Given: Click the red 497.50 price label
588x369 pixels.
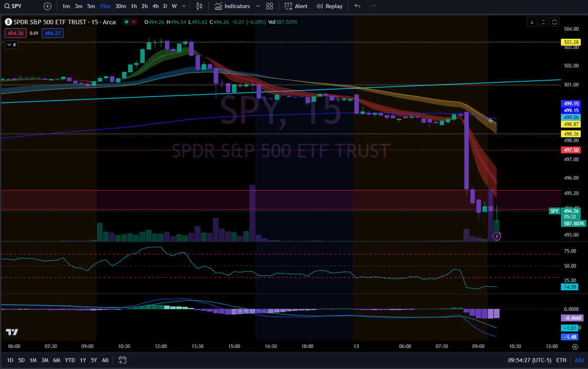Looking at the screenshot, I should point(570,150).
